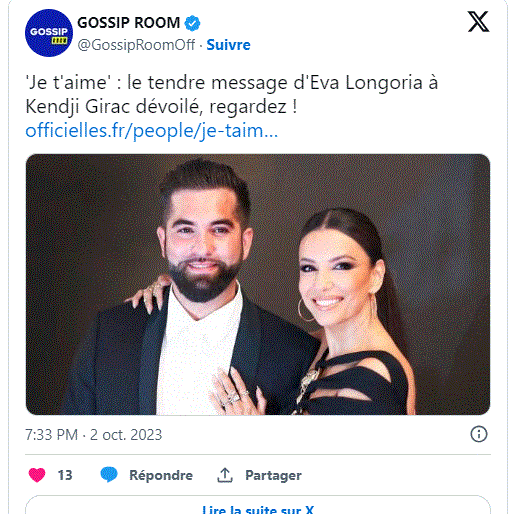Open the tweet info circle icon
This screenshot has width=508, height=514.
point(479,434)
